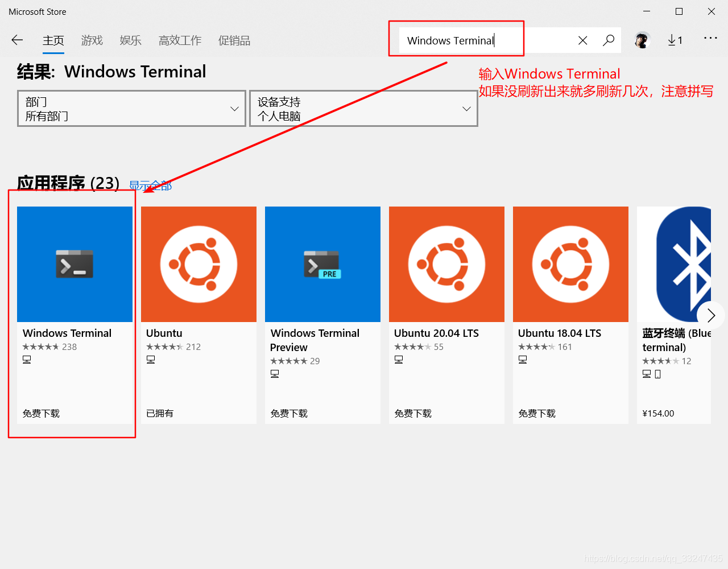Screen dimensions: 728x569
Task: Open the 游戏 tab
Action: (92, 40)
